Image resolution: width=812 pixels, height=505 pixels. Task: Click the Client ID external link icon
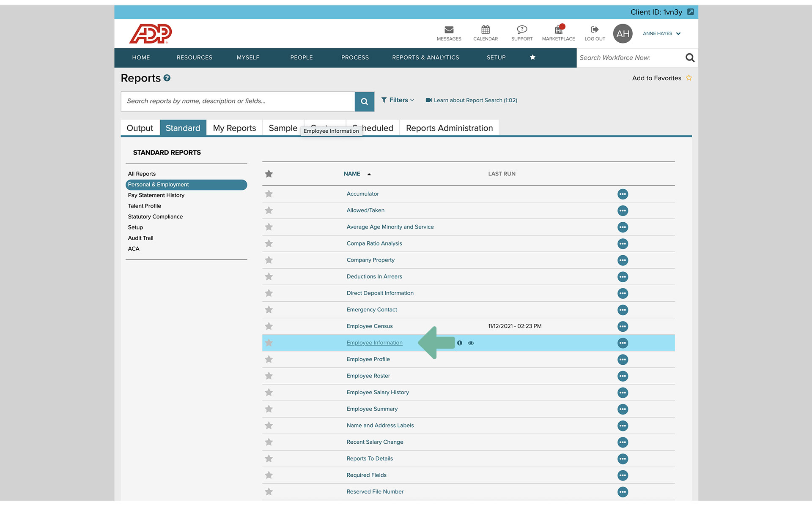coord(690,12)
